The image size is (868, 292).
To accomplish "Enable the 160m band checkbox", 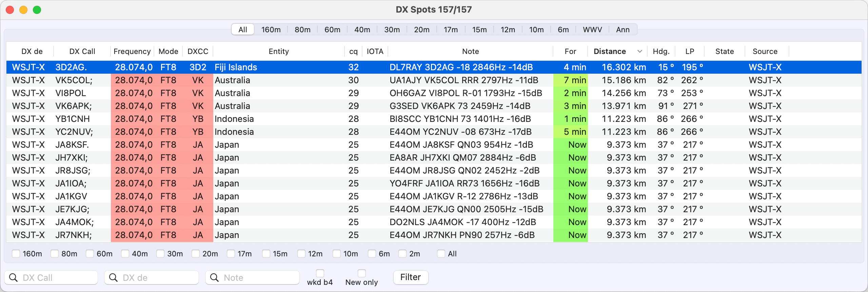I will (16, 254).
